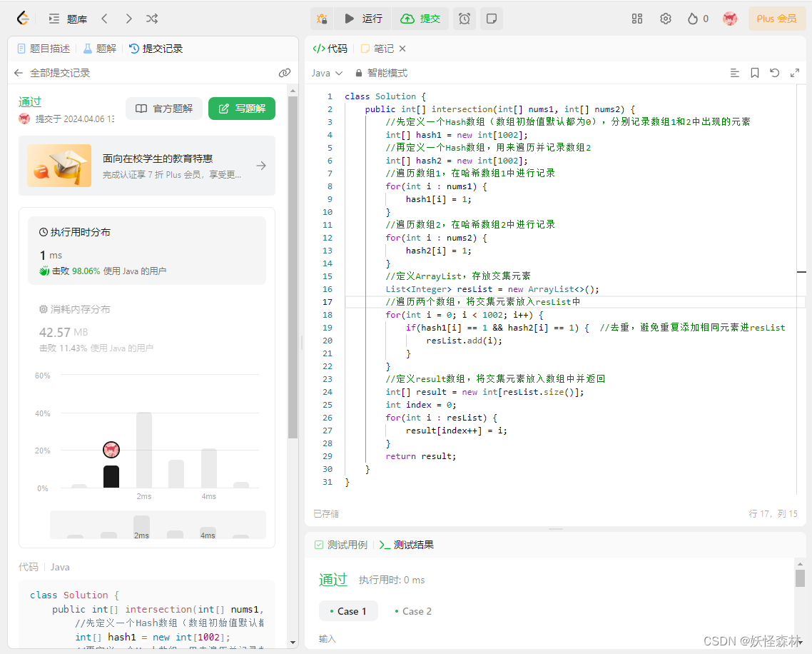Pick a random problem shuffle icon
Screen dimensions: 812x654
click(x=152, y=19)
